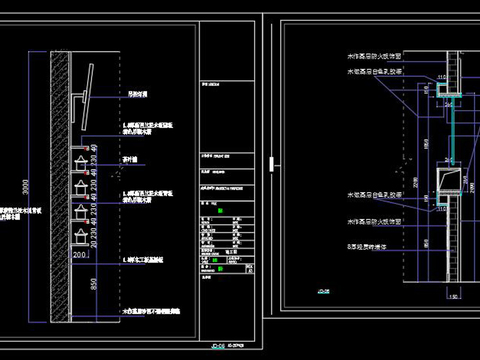Click the 150 dimension under right section
The image size is (480, 360).
point(453,296)
